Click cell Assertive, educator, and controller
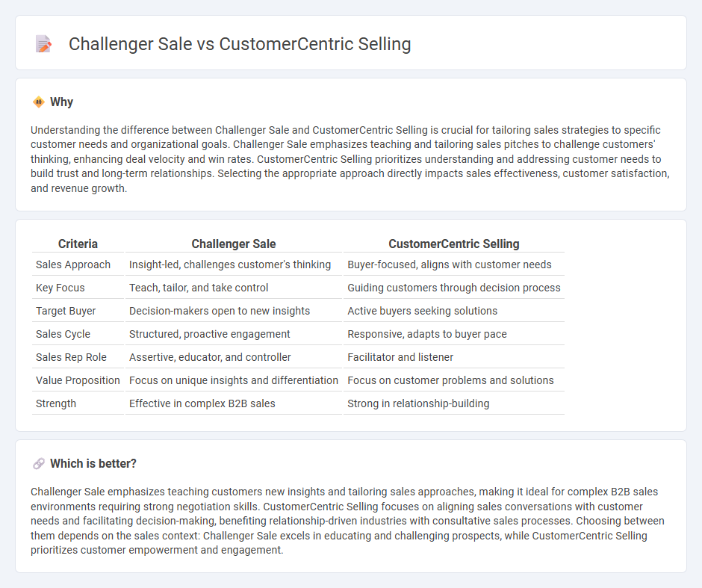702x588 pixels. [234, 357]
